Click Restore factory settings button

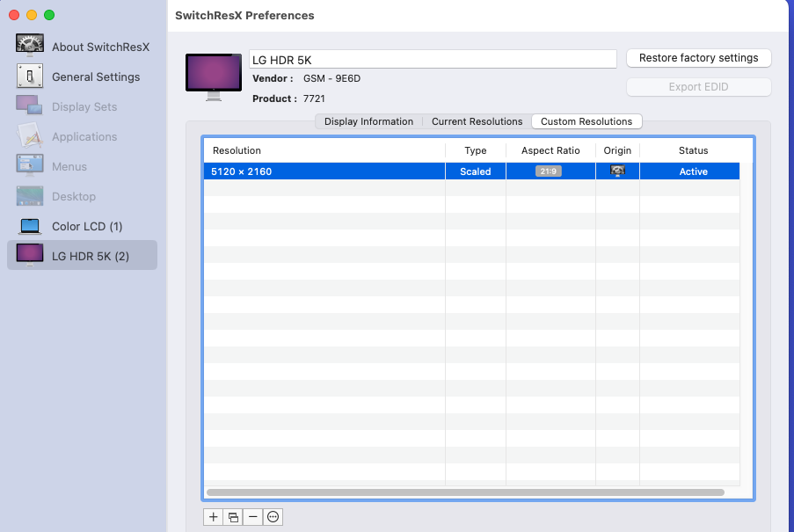[x=698, y=58]
